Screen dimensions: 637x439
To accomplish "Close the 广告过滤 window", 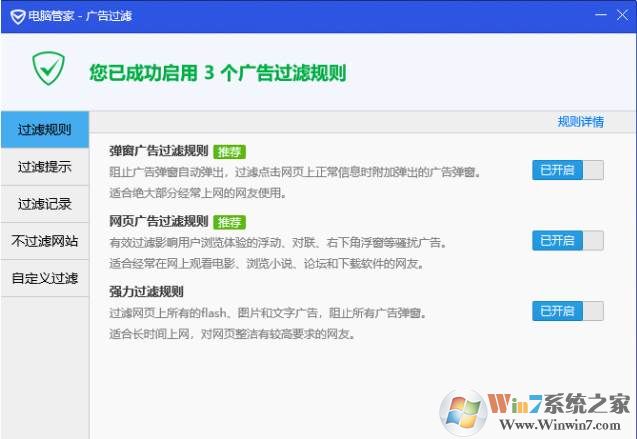I will (x=622, y=15).
